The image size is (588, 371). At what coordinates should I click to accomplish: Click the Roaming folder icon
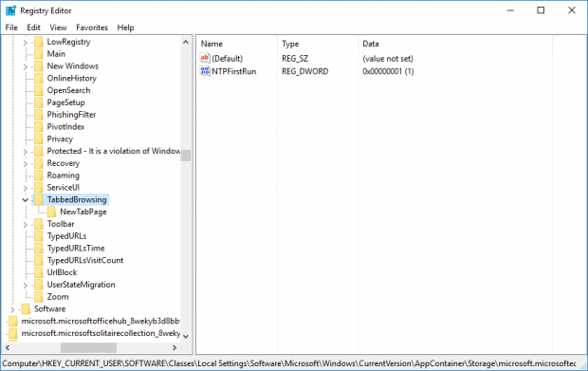[39, 176]
